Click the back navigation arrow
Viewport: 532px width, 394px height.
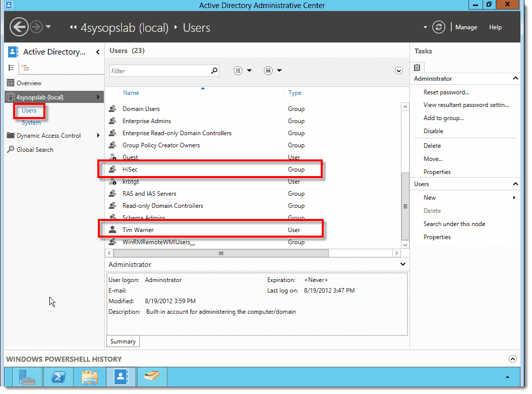click(19, 26)
